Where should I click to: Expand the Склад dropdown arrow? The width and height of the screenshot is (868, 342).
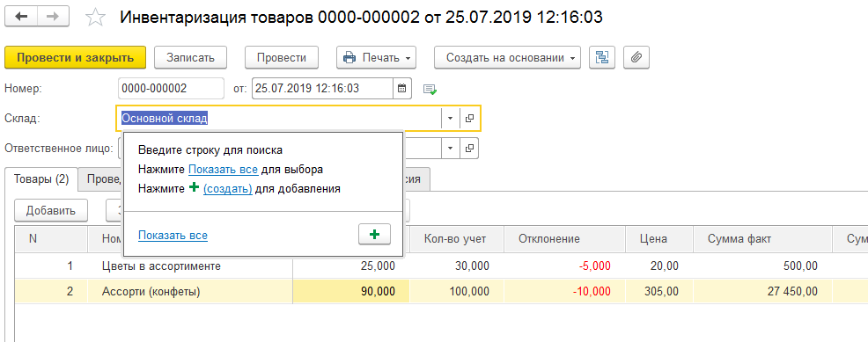point(450,118)
